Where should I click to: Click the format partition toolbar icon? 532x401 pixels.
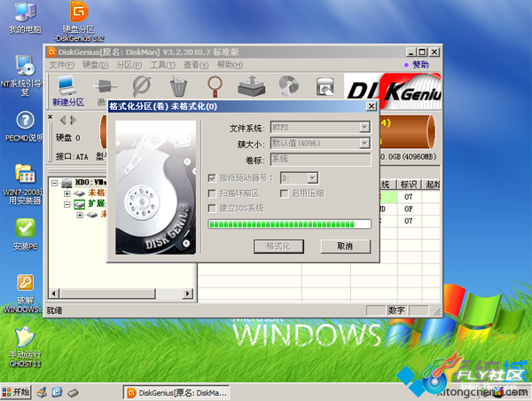(142, 85)
